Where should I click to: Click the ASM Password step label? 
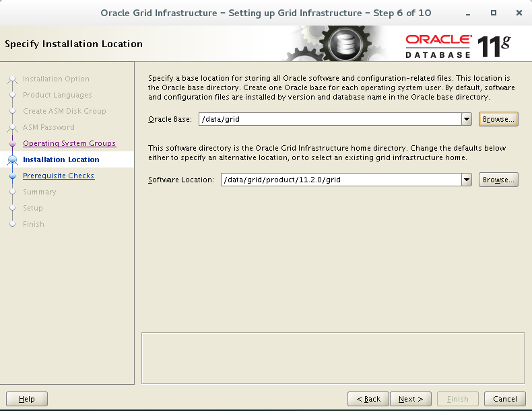48,127
